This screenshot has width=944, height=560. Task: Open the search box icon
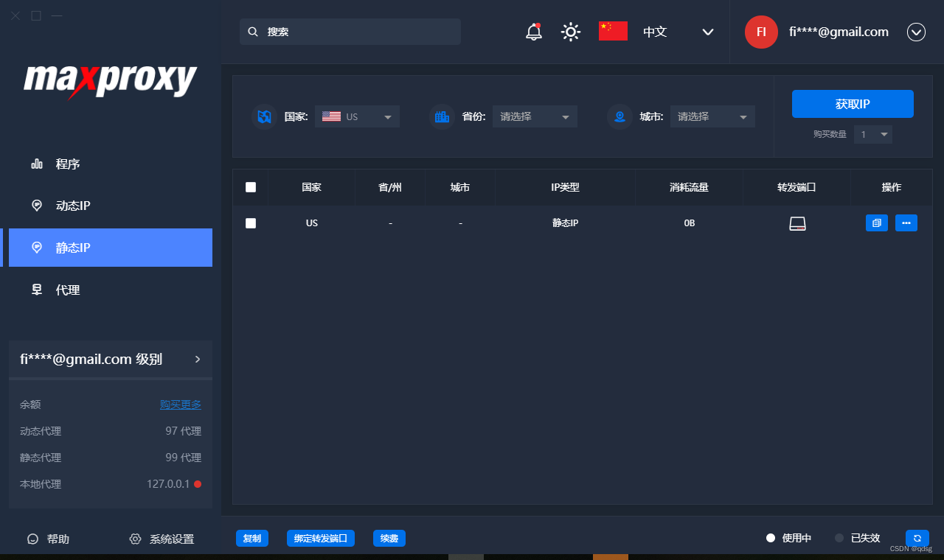[253, 32]
